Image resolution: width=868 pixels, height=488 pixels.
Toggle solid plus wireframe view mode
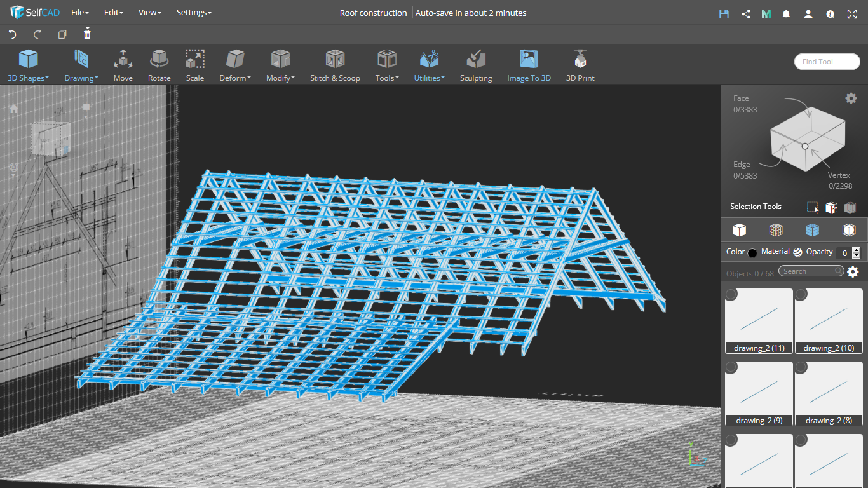[x=812, y=229]
